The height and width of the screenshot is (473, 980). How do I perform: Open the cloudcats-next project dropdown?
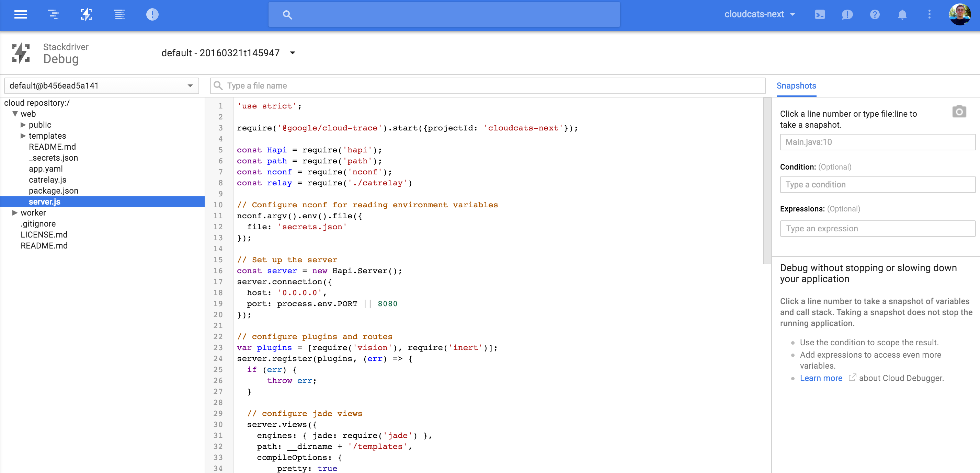[759, 14]
